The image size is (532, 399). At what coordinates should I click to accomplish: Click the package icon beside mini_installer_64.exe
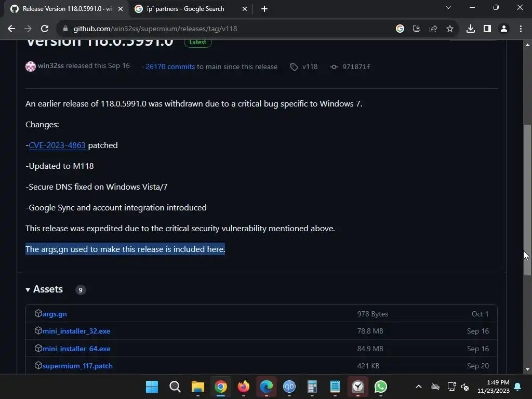tap(38, 348)
